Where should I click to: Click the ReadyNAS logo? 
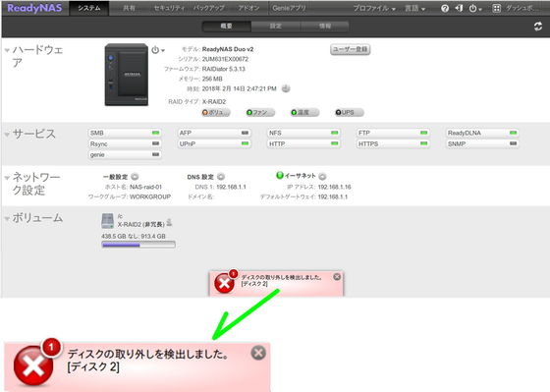click(34, 8)
